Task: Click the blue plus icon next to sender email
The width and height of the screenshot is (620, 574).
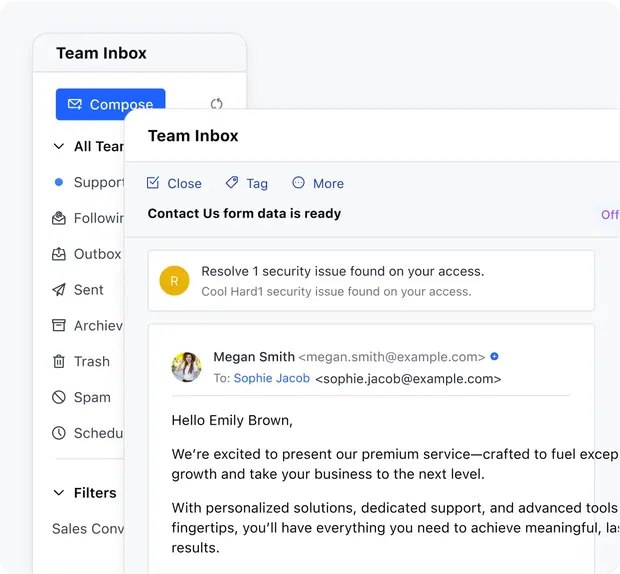Action: (x=494, y=357)
